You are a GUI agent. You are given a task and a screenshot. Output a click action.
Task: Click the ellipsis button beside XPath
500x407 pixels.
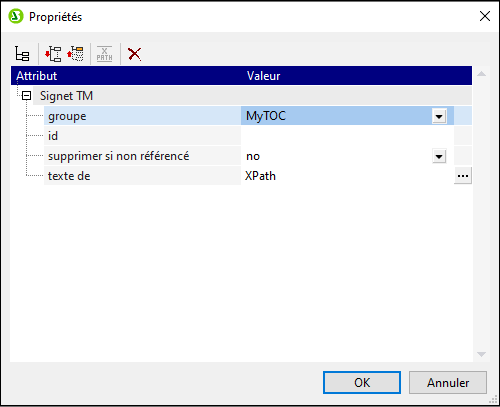point(463,176)
